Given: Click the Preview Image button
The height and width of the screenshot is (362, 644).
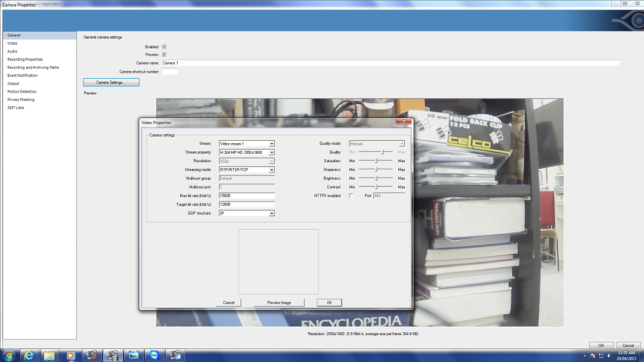Looking at the screenshot, I should coord(279,302).
